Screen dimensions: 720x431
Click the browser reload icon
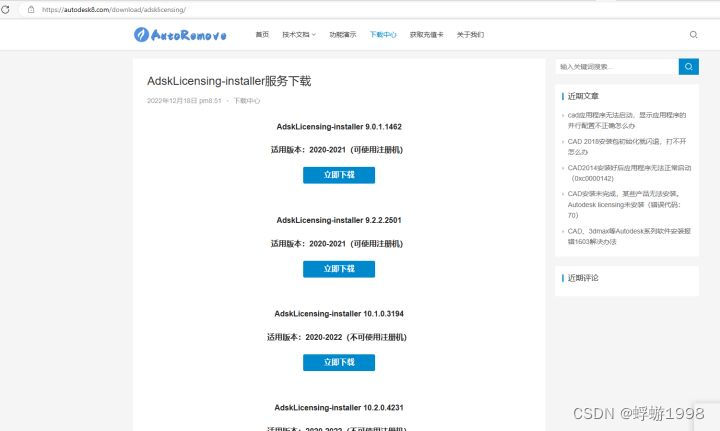click(5, 9)
